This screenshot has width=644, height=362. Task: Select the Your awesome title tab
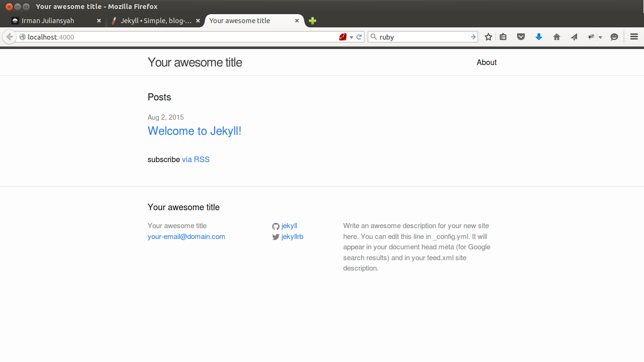[255, 21]
